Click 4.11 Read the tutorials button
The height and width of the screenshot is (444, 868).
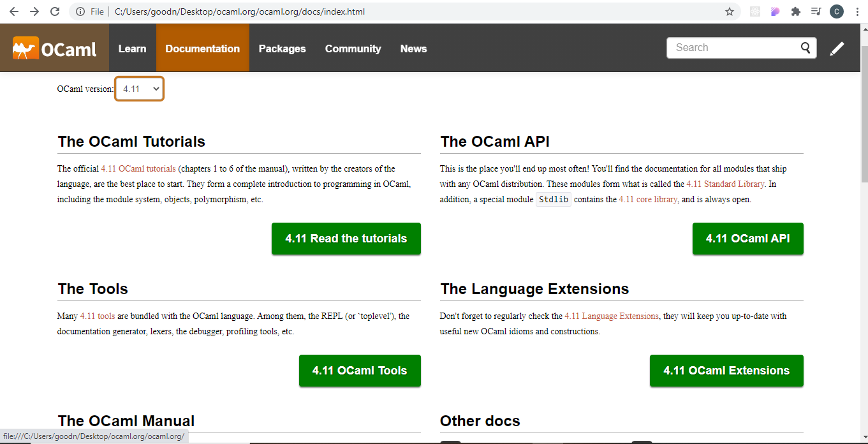346,239
